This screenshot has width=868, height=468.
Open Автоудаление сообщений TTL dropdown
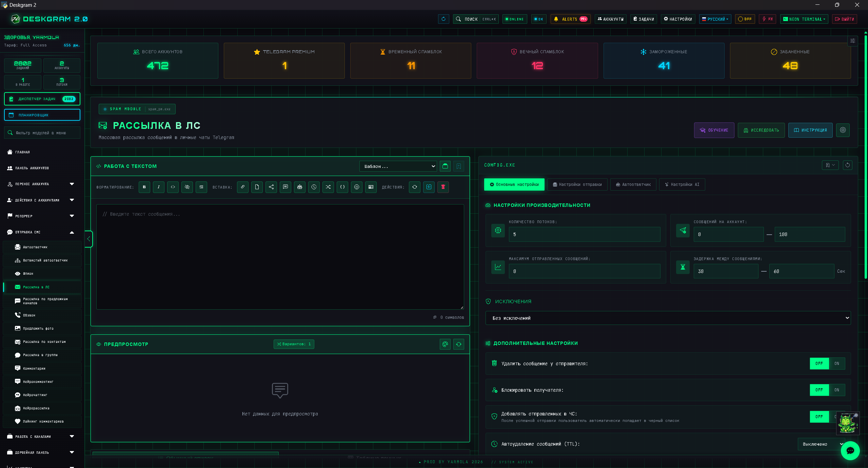822,444
